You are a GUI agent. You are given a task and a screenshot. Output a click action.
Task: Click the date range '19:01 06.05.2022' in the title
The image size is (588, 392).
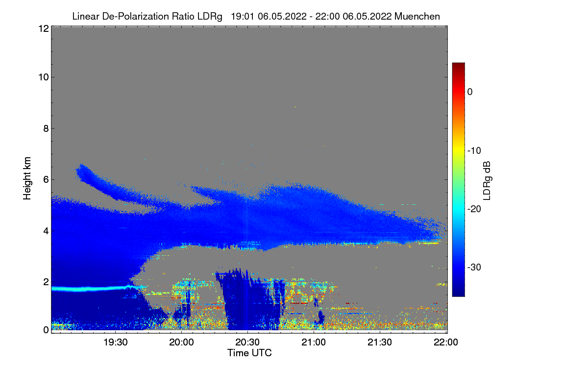coord(268,17)
